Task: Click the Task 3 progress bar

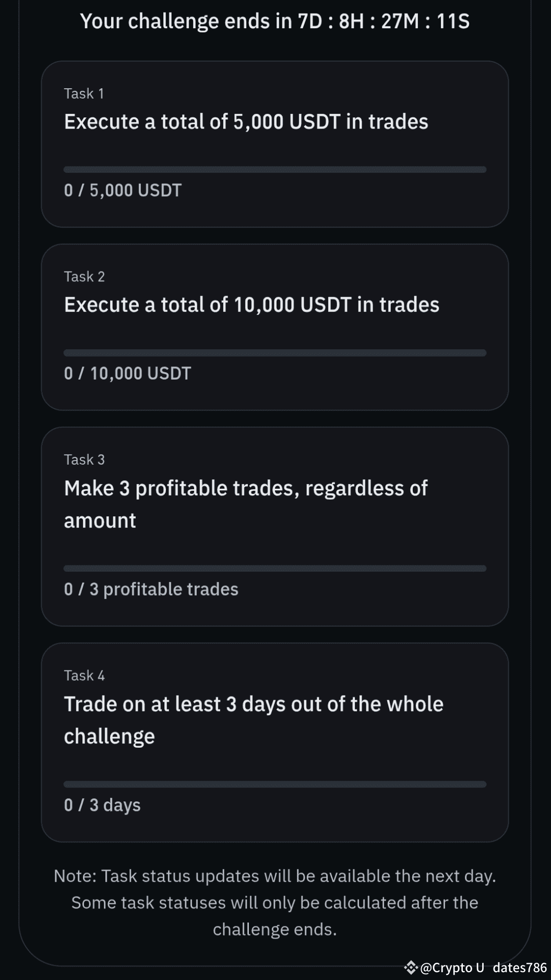Action: (275, 569)
